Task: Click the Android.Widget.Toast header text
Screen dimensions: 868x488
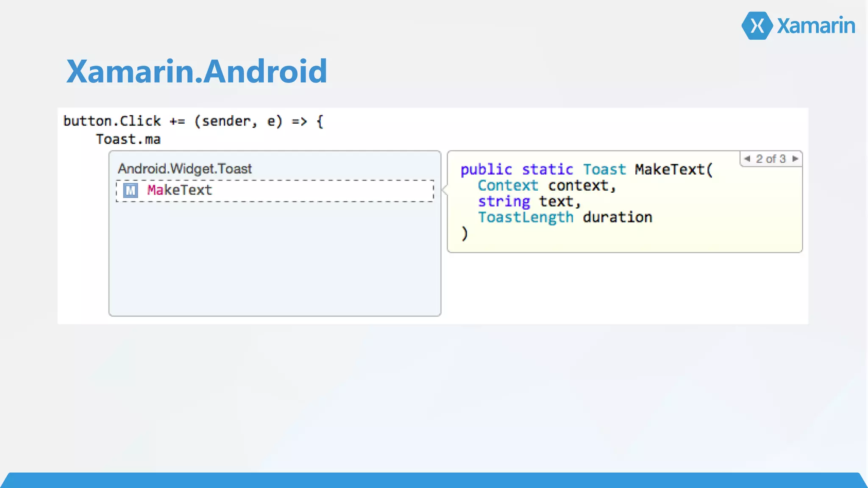Action: click(x=185, y=169)
